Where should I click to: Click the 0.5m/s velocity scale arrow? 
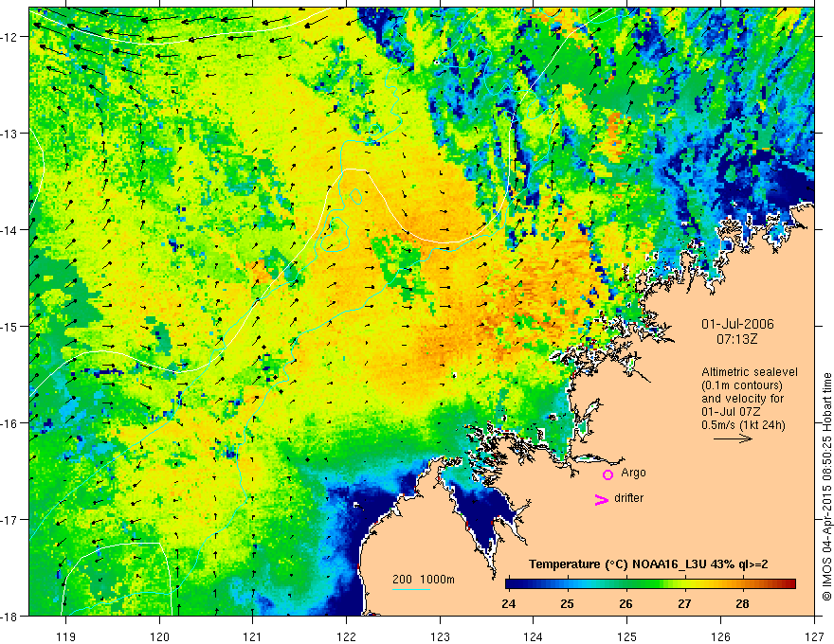733,438
